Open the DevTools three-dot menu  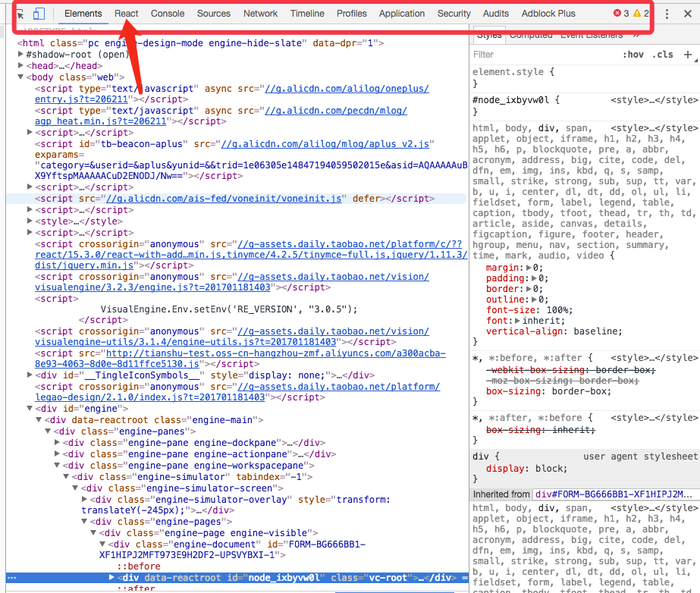667,14
